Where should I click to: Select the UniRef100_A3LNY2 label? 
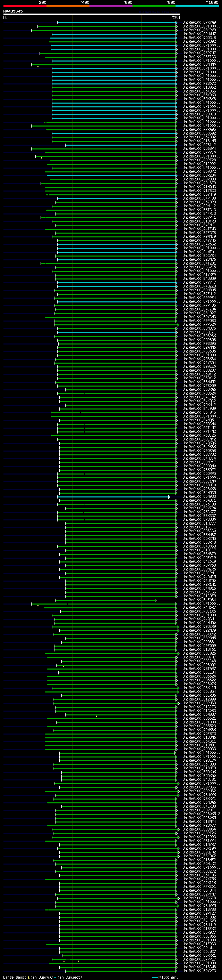click(x=199, y=439)
